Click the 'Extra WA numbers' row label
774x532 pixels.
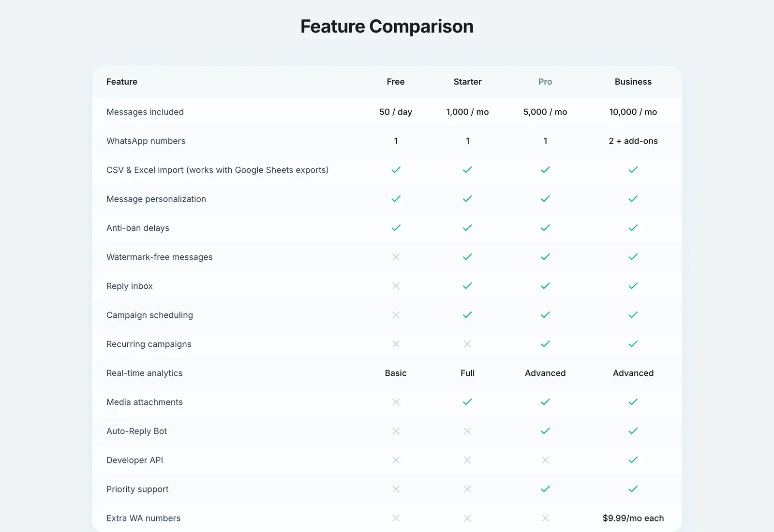143,518
